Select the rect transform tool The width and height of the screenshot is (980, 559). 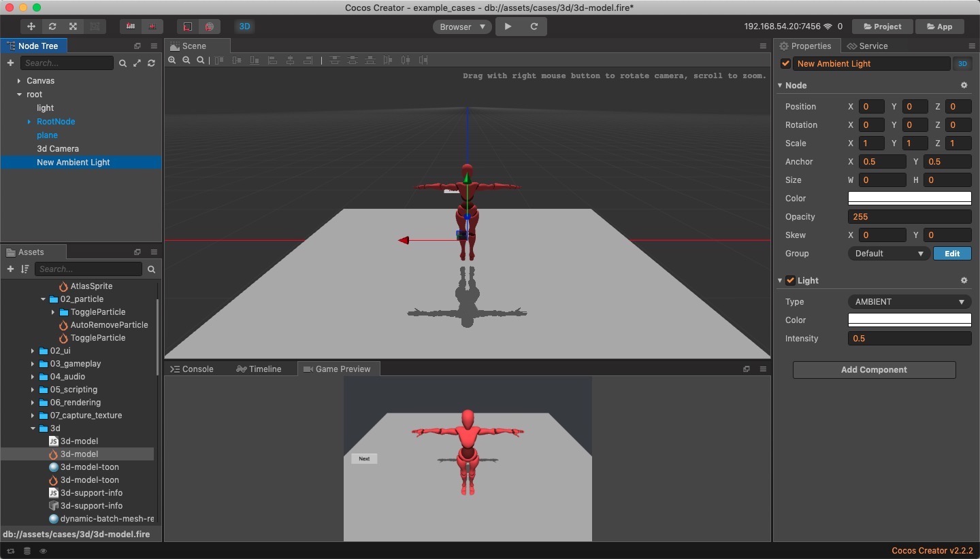(95, 27)
